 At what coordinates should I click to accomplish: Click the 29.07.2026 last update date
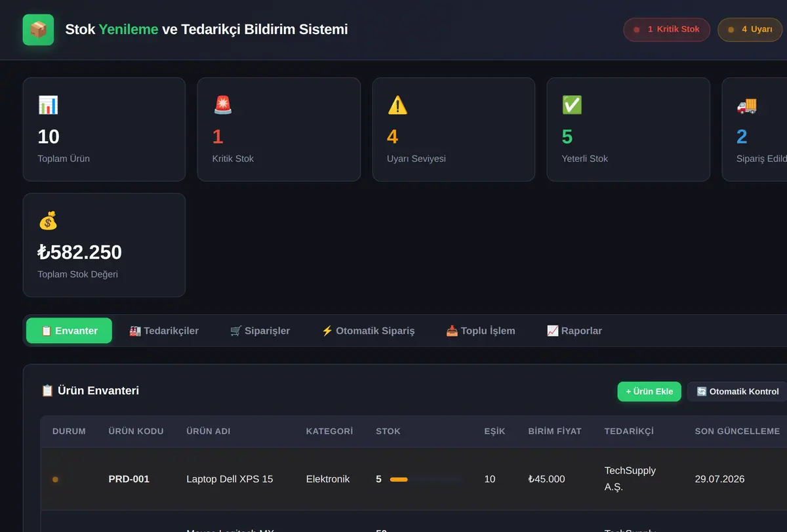point(719,480)
